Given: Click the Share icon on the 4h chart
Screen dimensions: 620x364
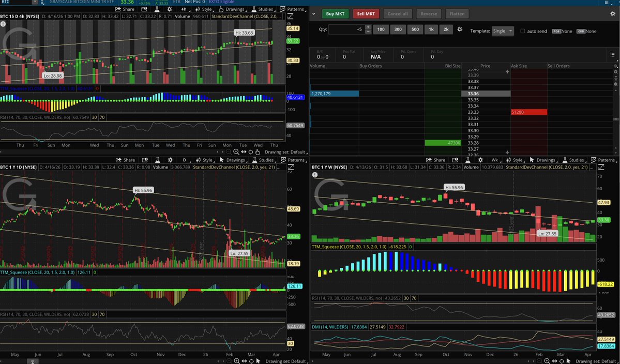Looking at the screenshot, I should (125, 9).
